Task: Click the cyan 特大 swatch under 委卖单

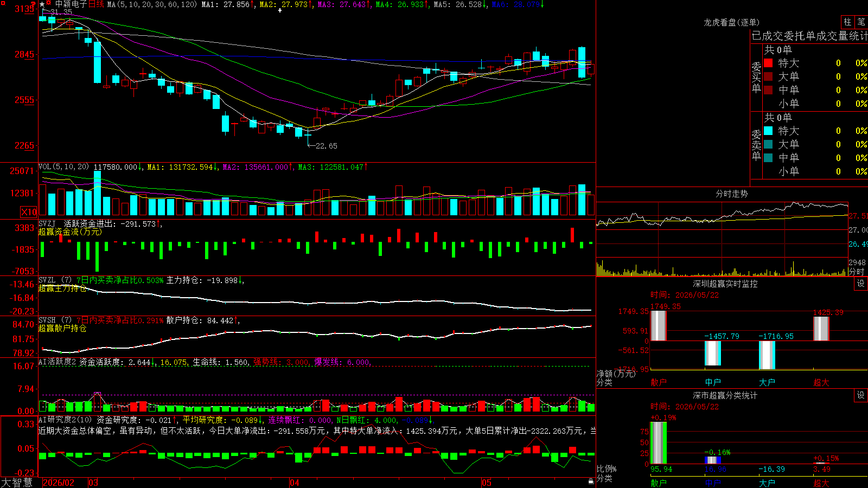Action: tap(768, 131)
